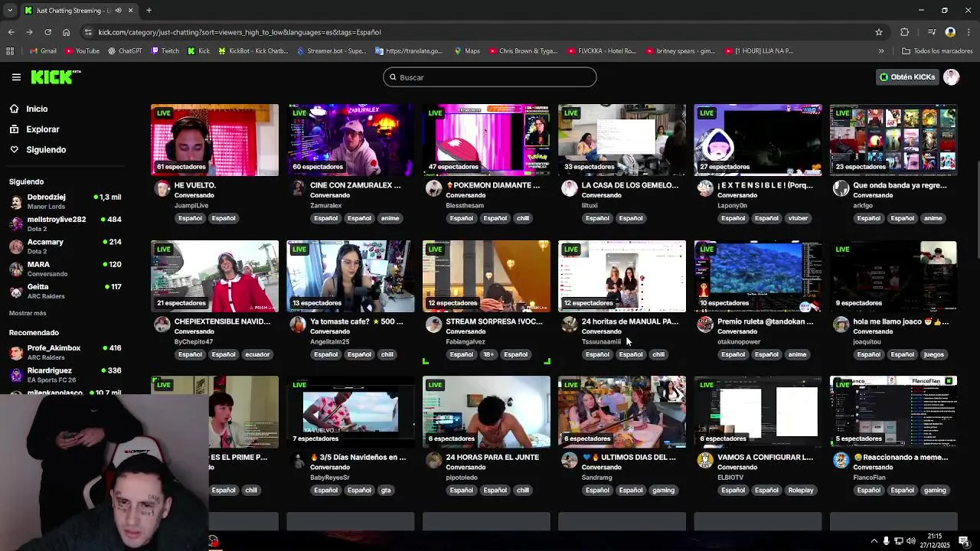This screenshot has width=980, height=551.
Task: Open stream title LA CASA DE LOS GEMELO…
Action: point(629,185)
